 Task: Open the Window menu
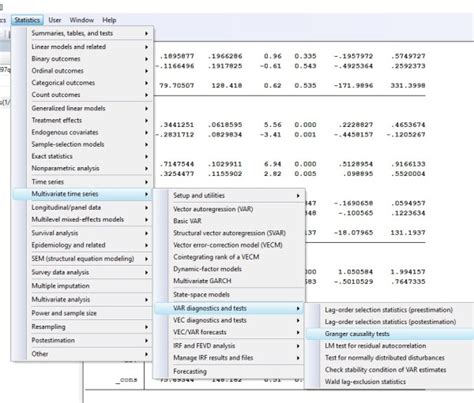82,20
